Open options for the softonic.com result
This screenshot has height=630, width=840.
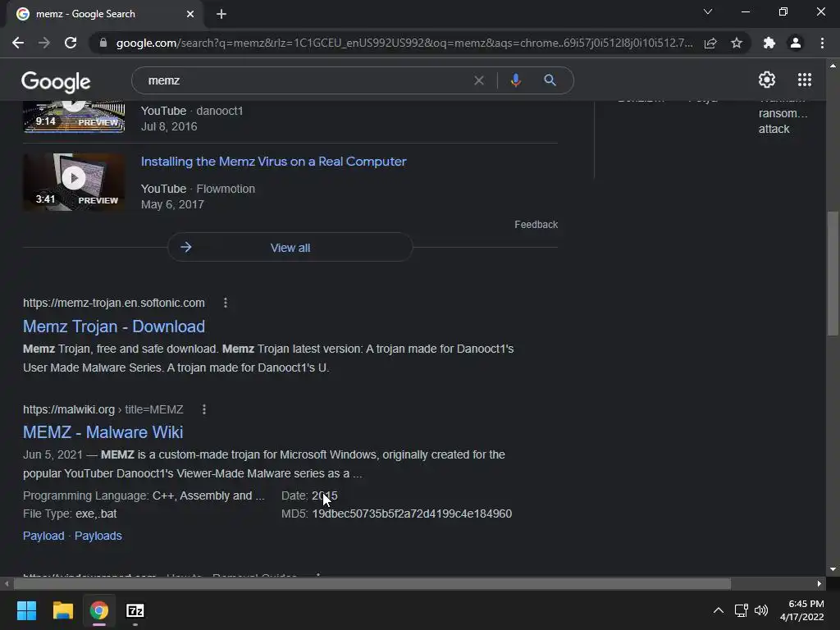pos(226,303)
